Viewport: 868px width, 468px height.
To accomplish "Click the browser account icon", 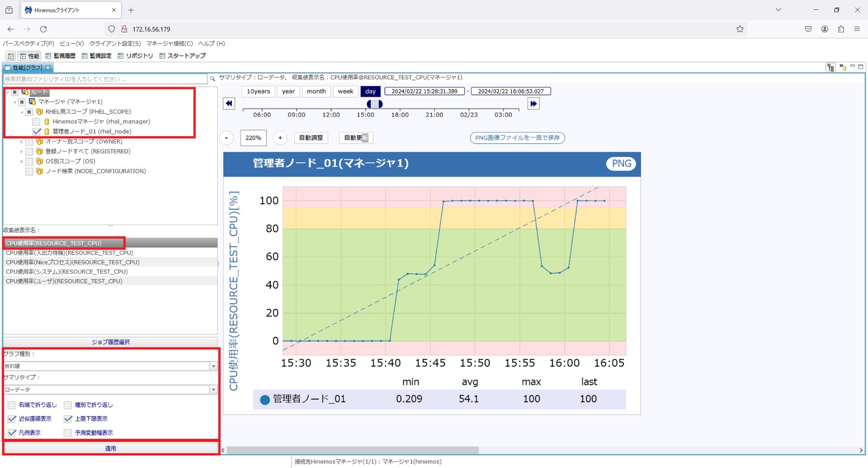I will tap(825, 29).
